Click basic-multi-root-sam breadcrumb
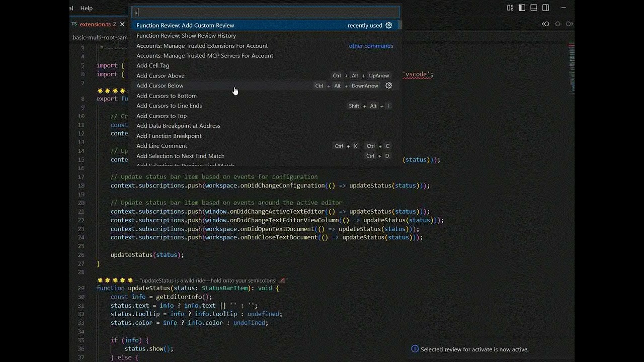The height and width of the screenshot is (362, 644). pos(100,37)
